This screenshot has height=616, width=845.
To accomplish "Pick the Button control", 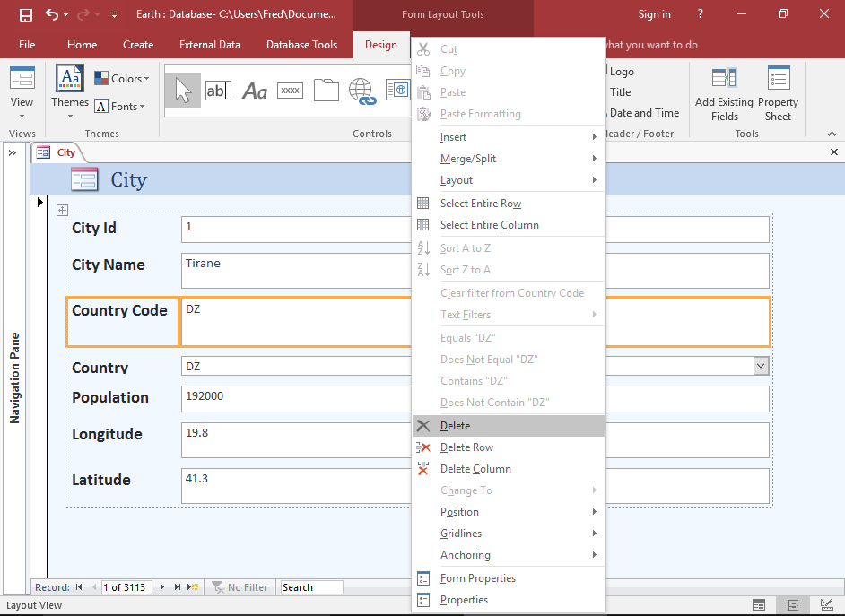I will pyautogui.click(x=290, y=91).
